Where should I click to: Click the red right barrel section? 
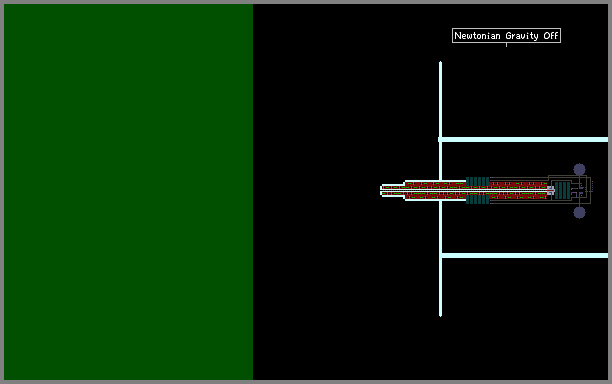tap(518, 190)
